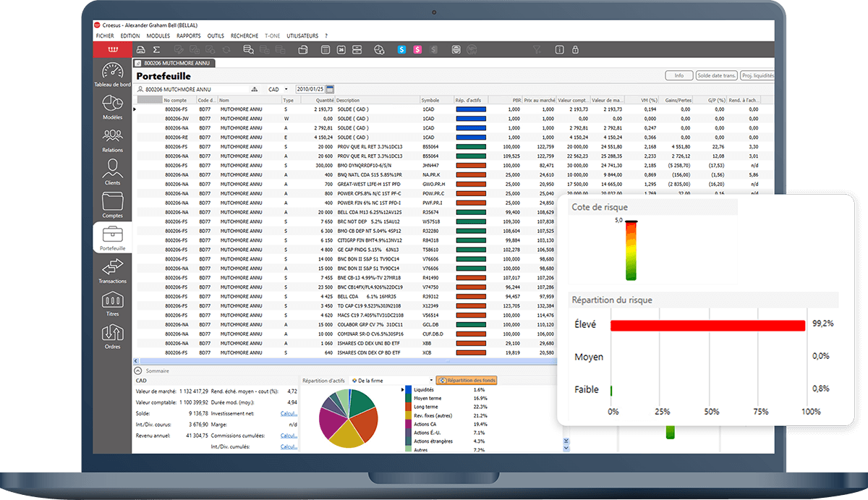Open the Comptes module
Screen dimensions: 868x500
112,205
